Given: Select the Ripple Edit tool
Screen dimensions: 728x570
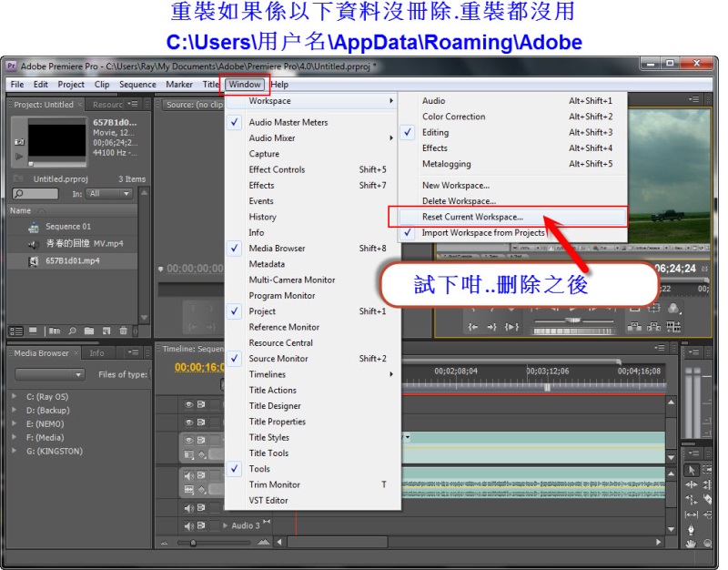Looking at the screenshot, I should click(692, 484).
